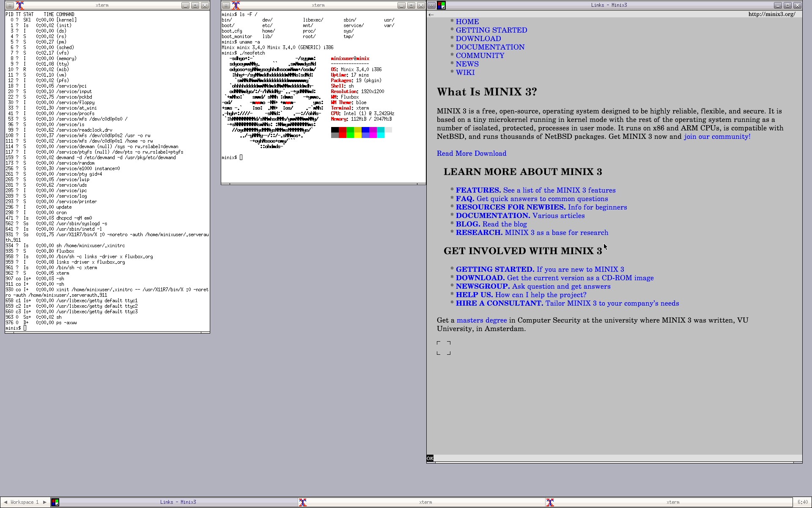Click the 'What Is MINIX 3?' heading
This screenshot has width=812, height=508.
(x=487, y=92)
